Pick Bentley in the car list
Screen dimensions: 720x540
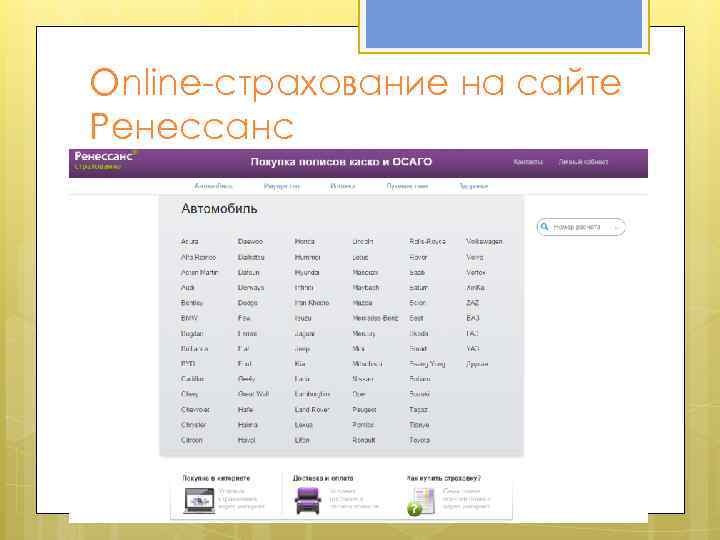pyautogui.click(x=192, y=303)
